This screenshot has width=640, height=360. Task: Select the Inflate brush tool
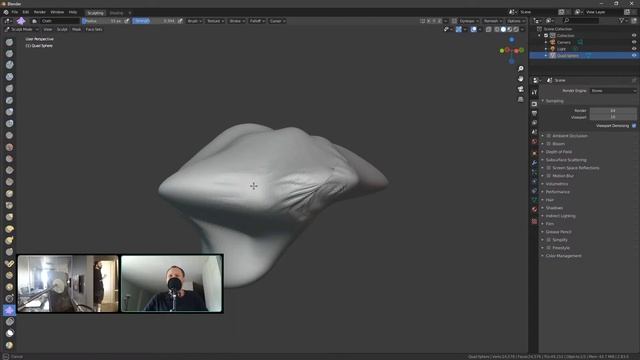click(9, 112)
